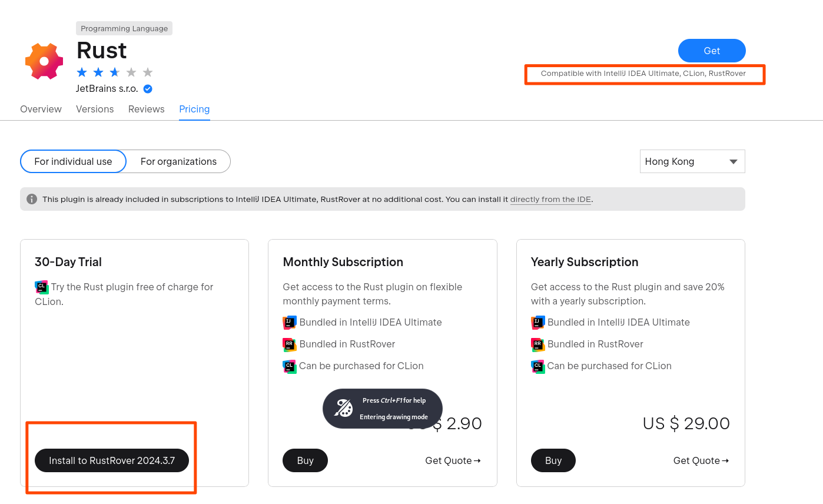Click the paint palette drawing mode icon
The height and width of the screenshot is (504, 823).
pos(344,408)
